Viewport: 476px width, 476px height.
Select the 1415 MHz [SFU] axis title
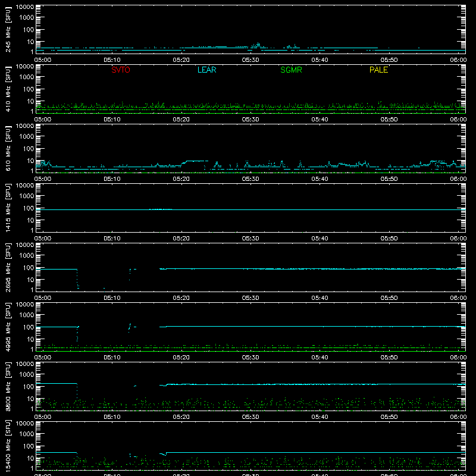(8, 208)
